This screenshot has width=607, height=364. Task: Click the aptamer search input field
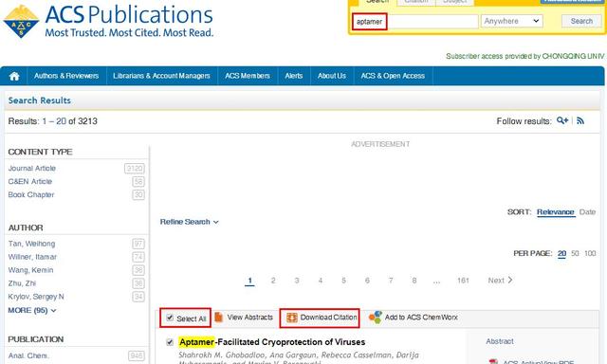[x=415, y=21]
